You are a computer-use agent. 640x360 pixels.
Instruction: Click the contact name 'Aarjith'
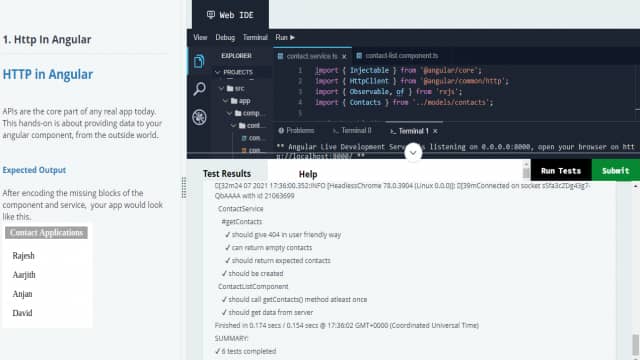(x=24, y=275)
